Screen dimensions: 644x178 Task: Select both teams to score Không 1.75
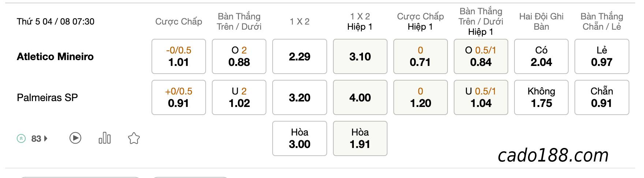point(541,97)
